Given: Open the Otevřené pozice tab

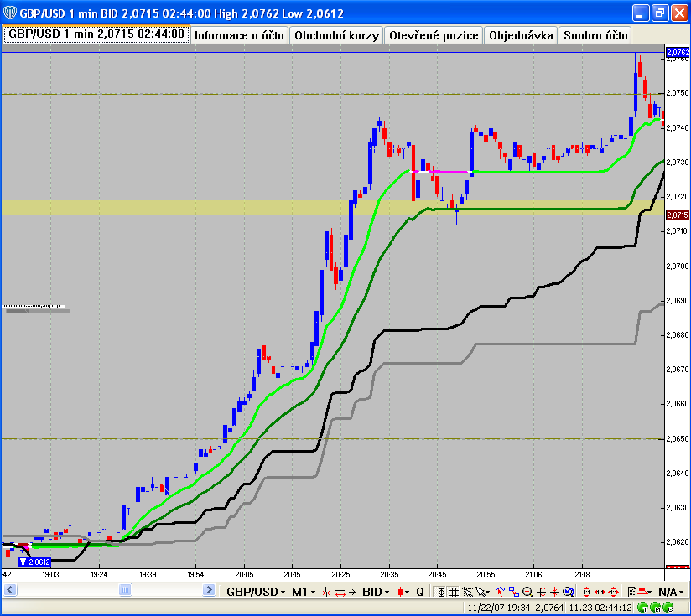Looking at the screenshot, I should 434,35.
